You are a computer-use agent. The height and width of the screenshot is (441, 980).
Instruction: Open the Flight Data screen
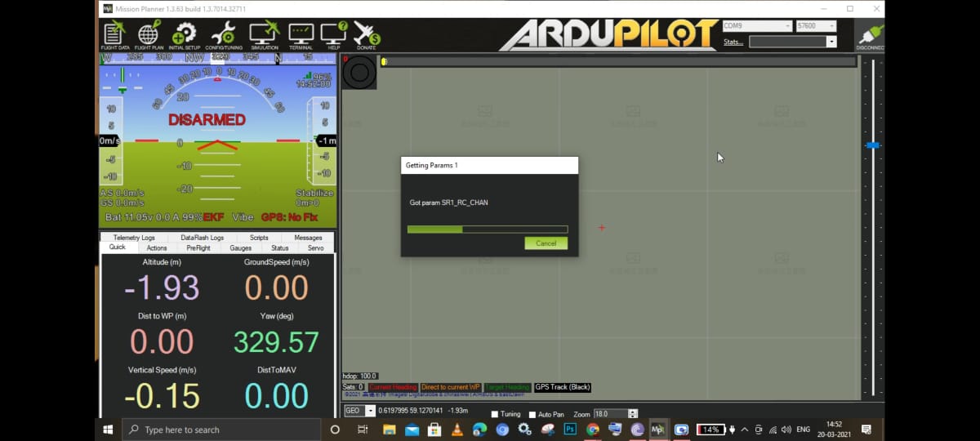[114, 35]
